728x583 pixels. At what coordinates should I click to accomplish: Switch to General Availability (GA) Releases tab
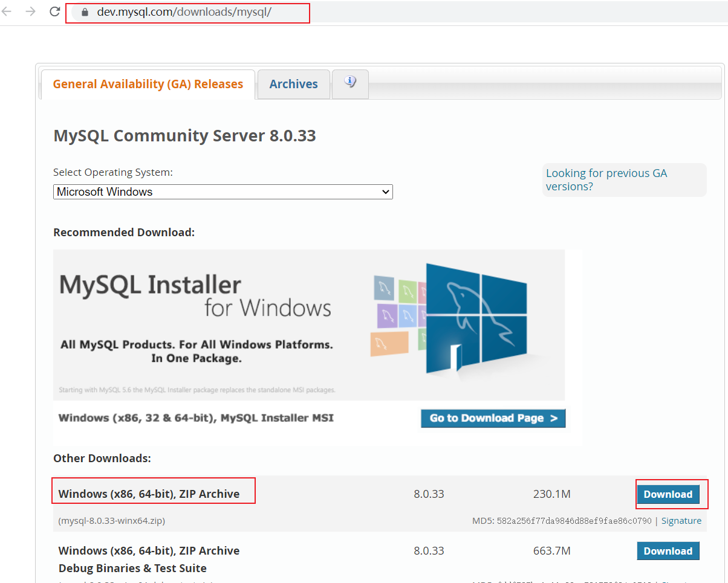pos(148,84)
